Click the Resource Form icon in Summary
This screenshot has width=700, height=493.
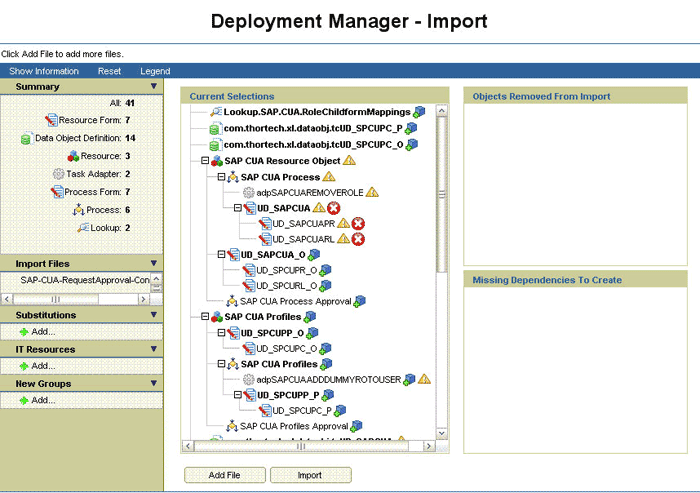[x=51, y=120]
